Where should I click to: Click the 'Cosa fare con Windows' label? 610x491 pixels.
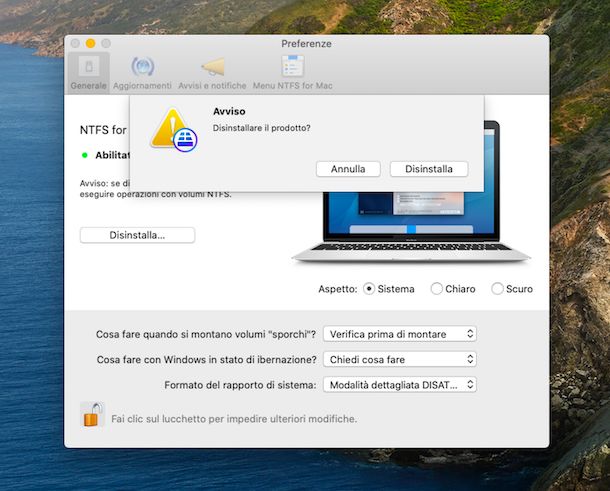tap(207, 359)
